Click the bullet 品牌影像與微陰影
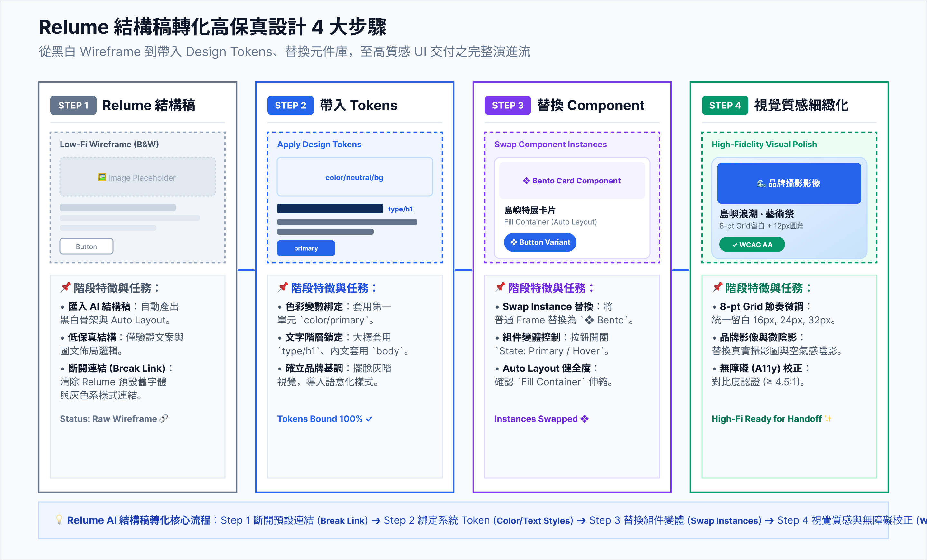927x560 pixels. [x=758, y=337]
